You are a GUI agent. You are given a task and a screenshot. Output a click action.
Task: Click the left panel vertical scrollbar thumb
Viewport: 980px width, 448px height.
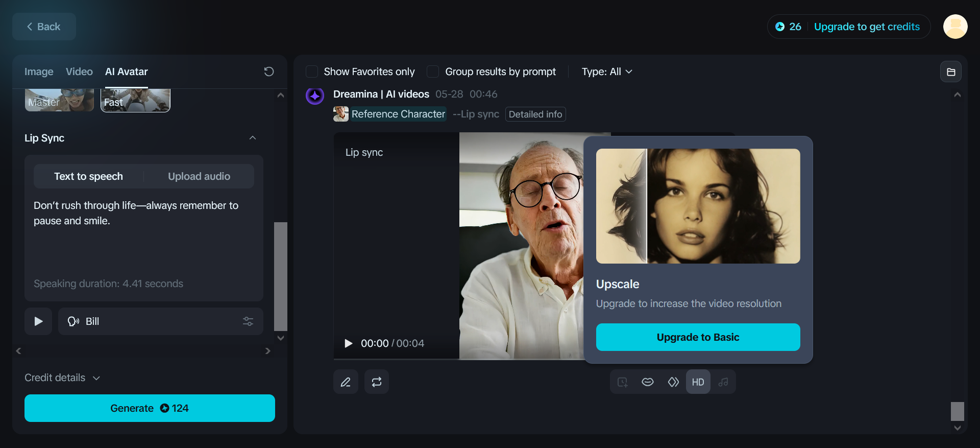pos(281,276)
